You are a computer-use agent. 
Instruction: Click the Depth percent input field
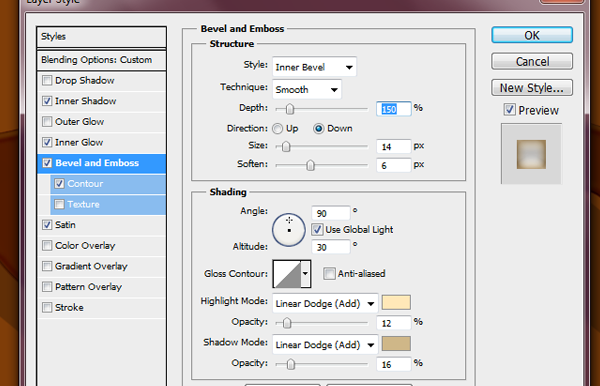(x=393, y=109)
